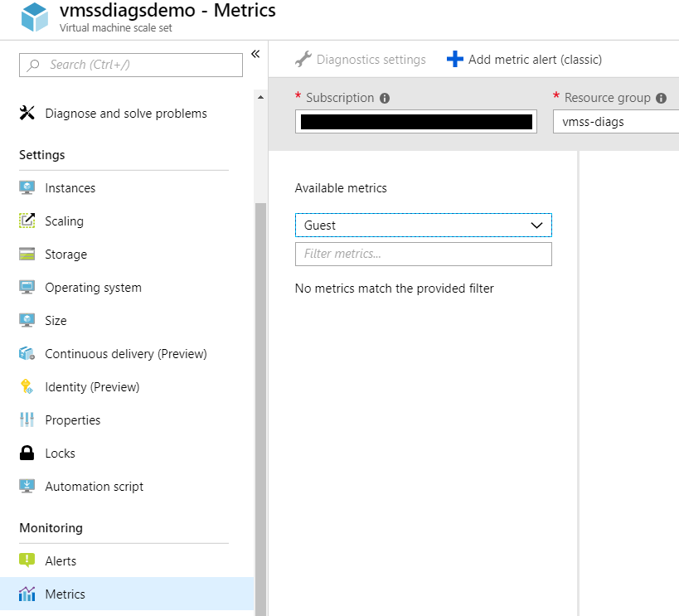Click the Scaling icon
The height and width of the screenshot is (616, 679).
click(27, 221)
